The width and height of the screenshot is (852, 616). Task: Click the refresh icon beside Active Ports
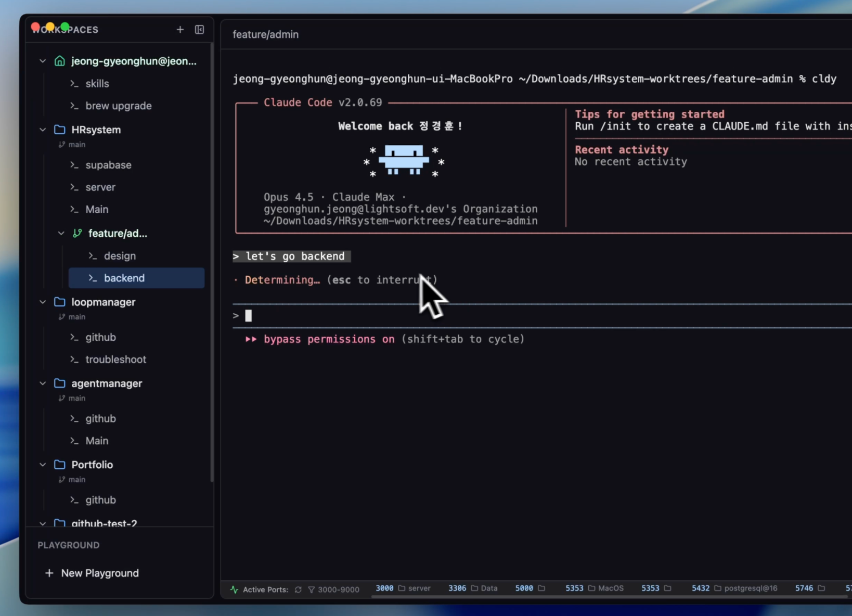tap(298, 589)
